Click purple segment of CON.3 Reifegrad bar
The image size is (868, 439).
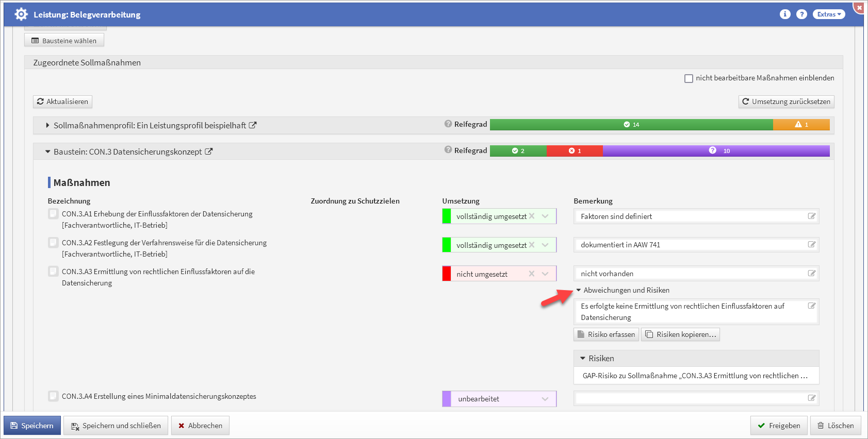tap(716, 151)
